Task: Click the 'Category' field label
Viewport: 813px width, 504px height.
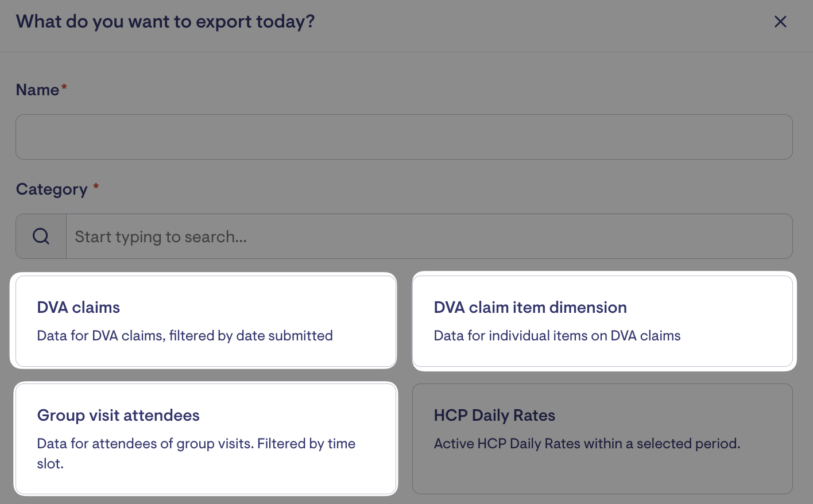Action: click(52, 189)
